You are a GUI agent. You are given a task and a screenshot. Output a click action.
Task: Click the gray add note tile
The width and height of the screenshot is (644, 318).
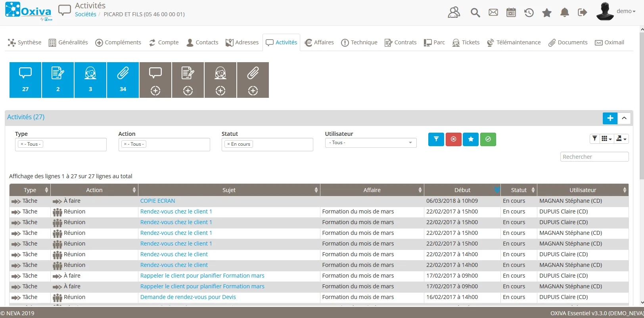click(x=188, y=80)
